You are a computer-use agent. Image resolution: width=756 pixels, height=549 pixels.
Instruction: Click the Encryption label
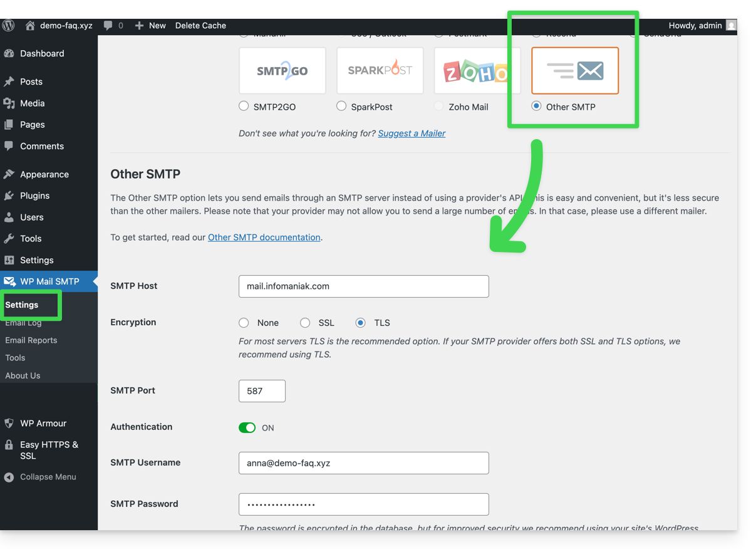tap(133, 322)
